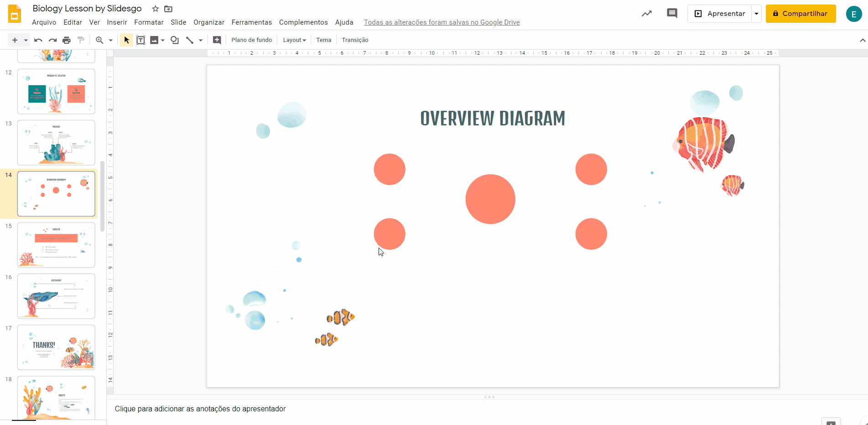Select the text box tool
Image resolution: width=868 pixels, height=425 pixels.
[141, 40]
